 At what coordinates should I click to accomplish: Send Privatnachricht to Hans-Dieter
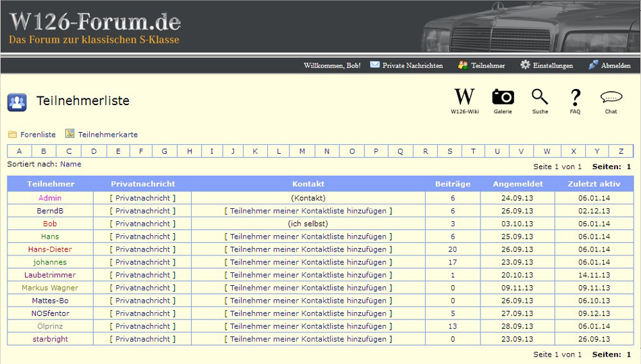pos(142,249)
